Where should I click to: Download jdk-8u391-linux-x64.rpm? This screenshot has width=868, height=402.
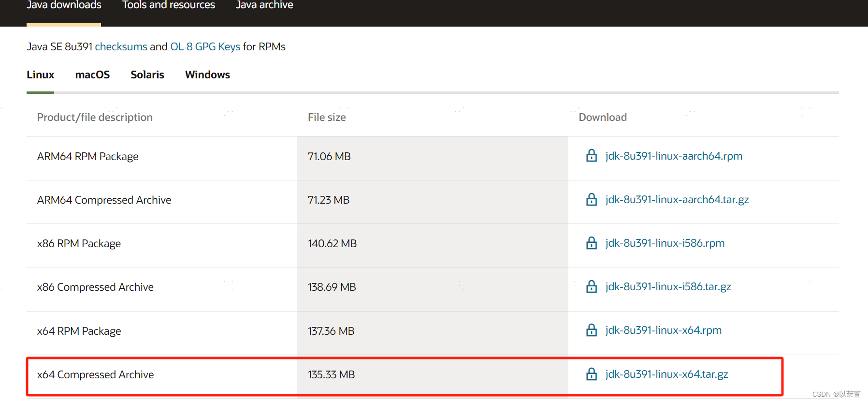[664, 330]
